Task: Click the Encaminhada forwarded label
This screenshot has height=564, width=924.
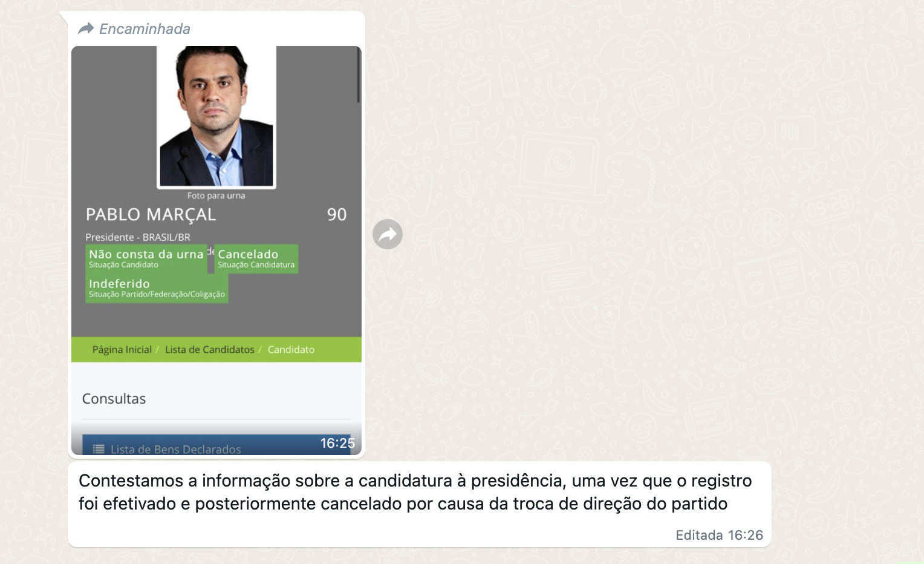Action: (x=145, y=28)
